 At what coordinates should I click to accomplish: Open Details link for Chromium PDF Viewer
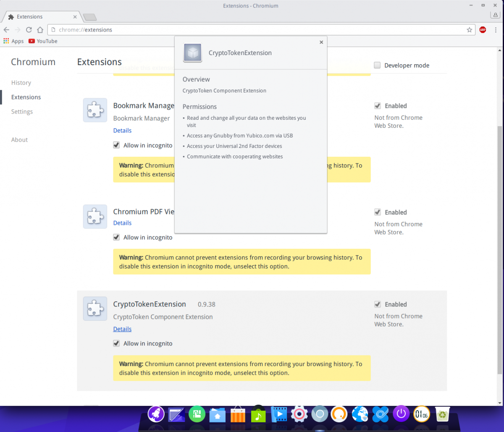coord(122,223)
